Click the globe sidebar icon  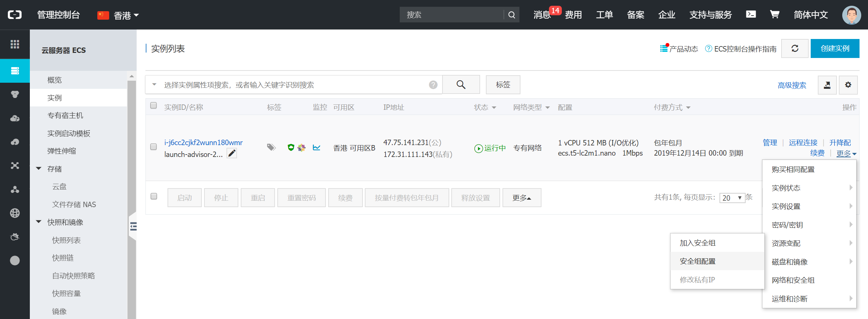[15, 213]
